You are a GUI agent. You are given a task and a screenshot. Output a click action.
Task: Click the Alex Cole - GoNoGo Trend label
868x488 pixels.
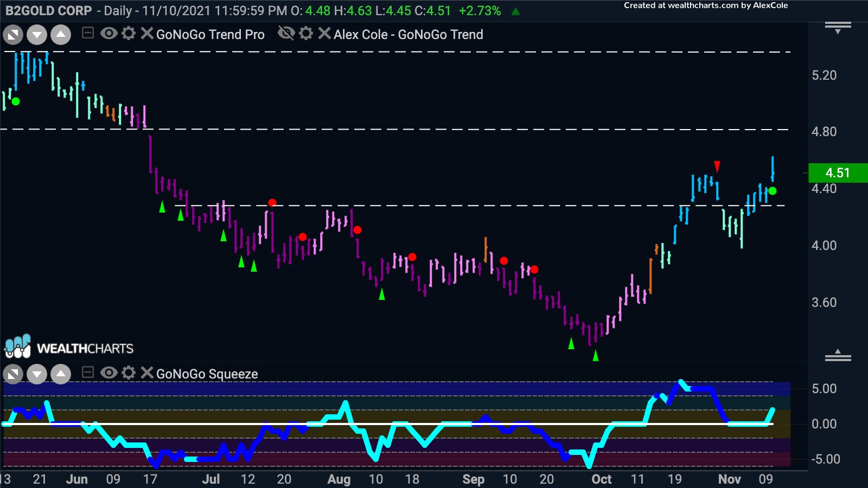409,35
